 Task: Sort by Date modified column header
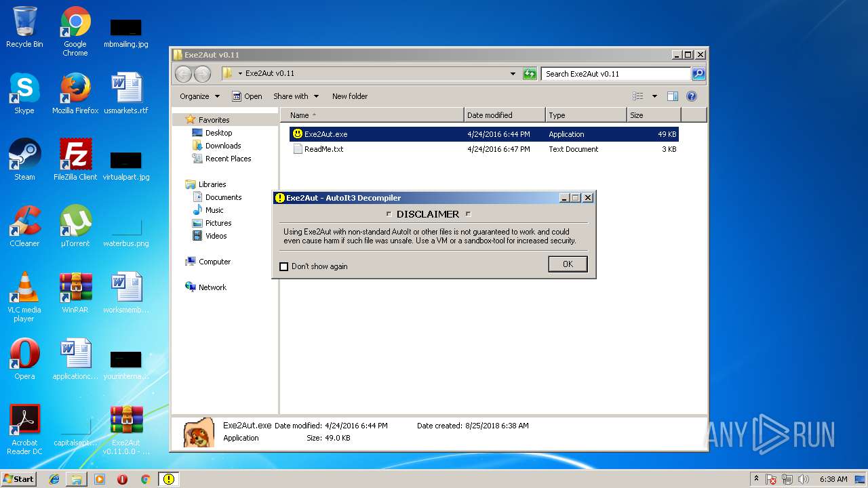(505, 115)
